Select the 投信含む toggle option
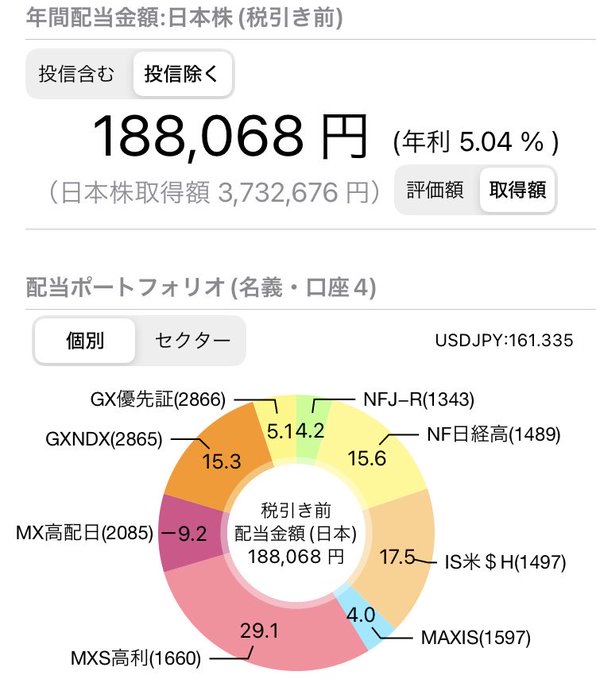This screenshot has height=679, width=596. click(x=77, y=74)
